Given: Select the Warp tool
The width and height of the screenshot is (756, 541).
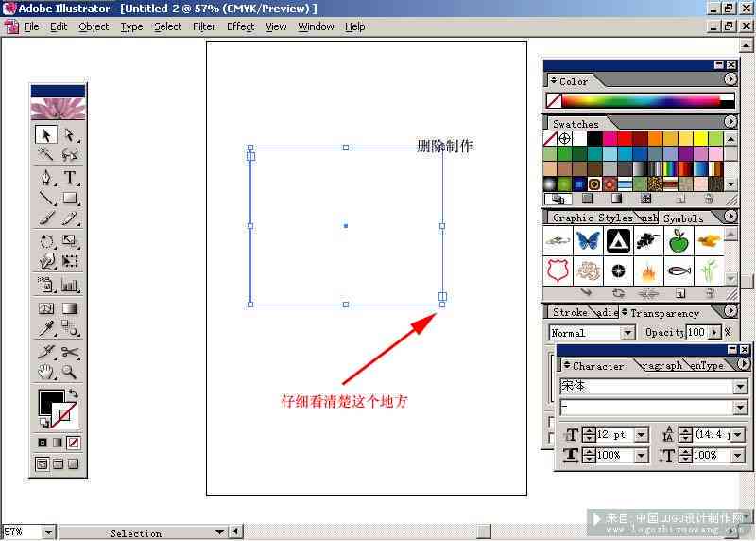Looking at the screenshot, I should (45, 261).
